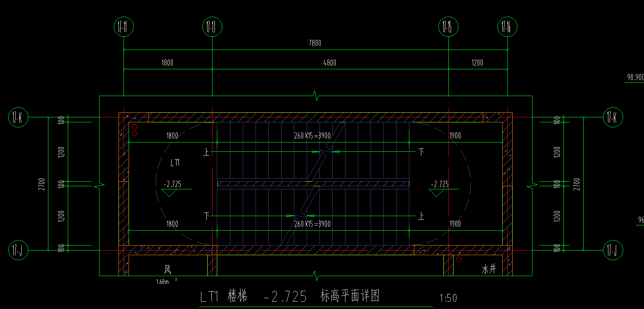Click the upper-left 上 direction label
Viewport: 644px width, 309px height.
207,152
